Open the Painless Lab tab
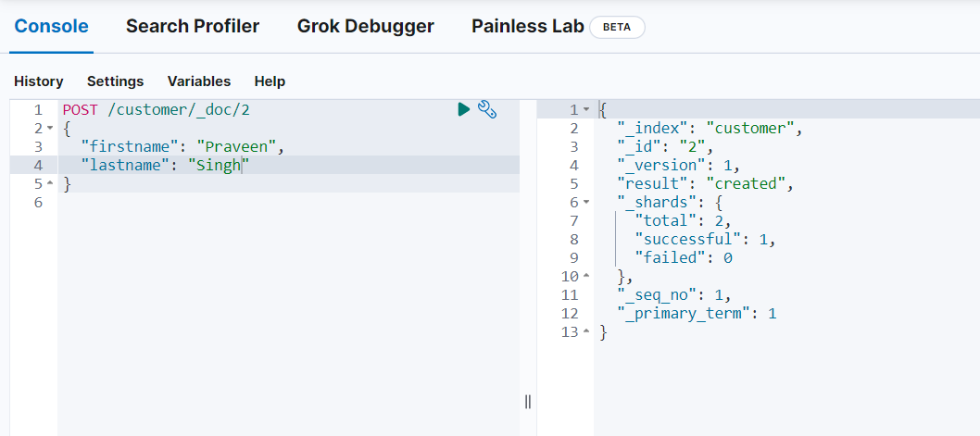980x436 pixels. 527,26
